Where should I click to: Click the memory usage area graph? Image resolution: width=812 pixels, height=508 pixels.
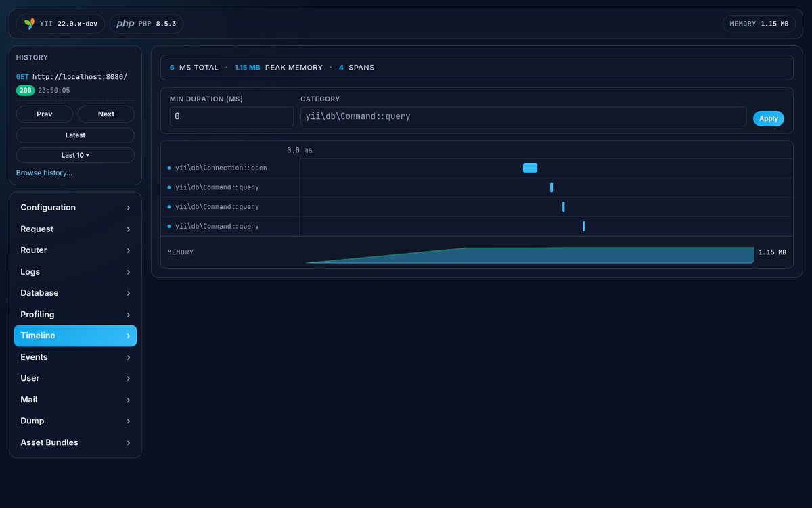pyautogui.click(x=530, y=255)
